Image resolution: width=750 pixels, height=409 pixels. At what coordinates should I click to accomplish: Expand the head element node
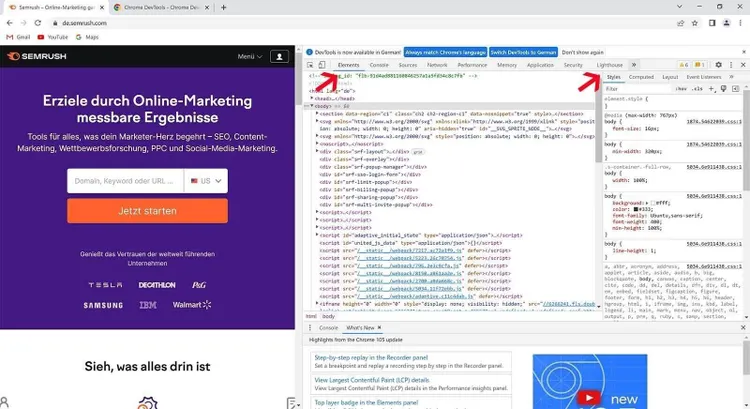click(x=312, y=99)
